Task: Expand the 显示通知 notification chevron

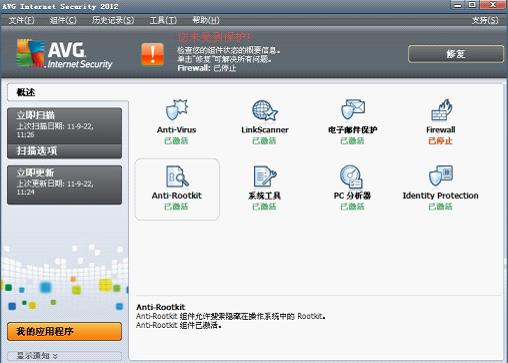Action: tap(55, 356)
